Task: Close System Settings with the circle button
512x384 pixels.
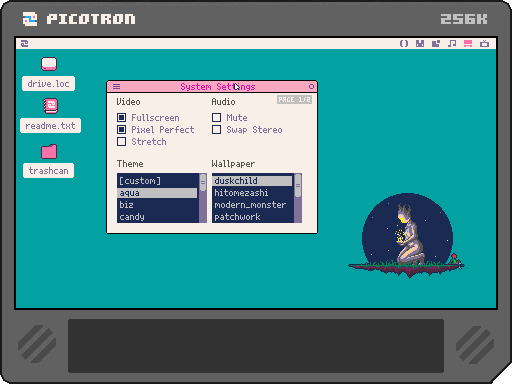Action: click(311, 87)
